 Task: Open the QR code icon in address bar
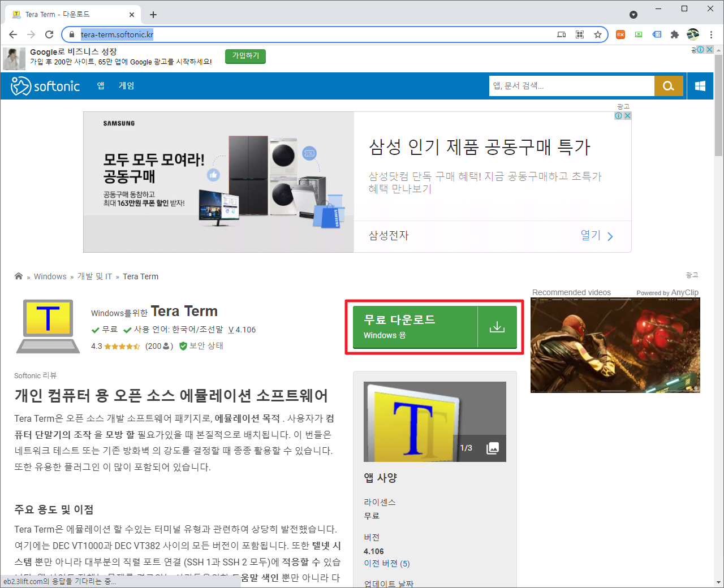[580, 34]
